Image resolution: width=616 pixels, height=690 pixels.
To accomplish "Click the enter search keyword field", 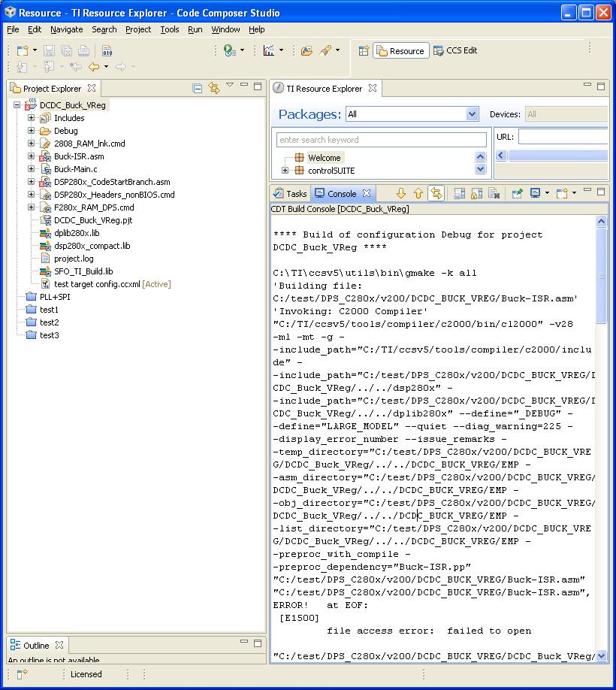I will pyautogui.click(x=381, y=140).
